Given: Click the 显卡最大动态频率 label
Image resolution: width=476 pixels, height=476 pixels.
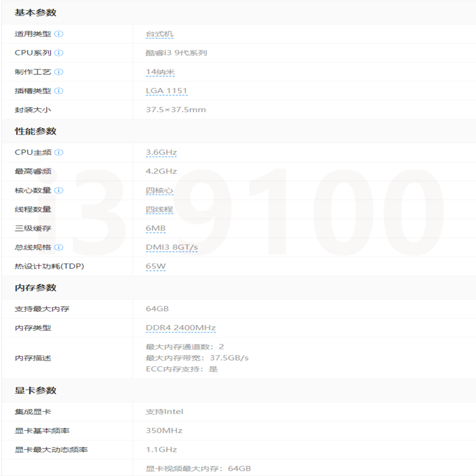Looking at the screenshot, I should pyautogui.click(x=51, y=450).
